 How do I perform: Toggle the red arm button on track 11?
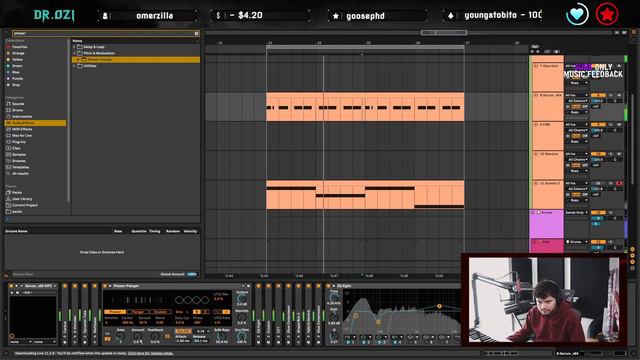(619, 183)
